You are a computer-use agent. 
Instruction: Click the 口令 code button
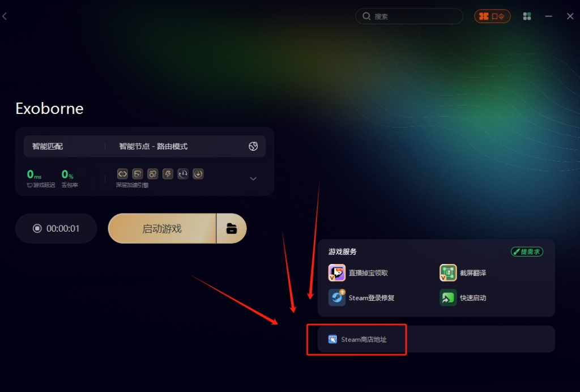pyautogui.click(x=492, y=16)
